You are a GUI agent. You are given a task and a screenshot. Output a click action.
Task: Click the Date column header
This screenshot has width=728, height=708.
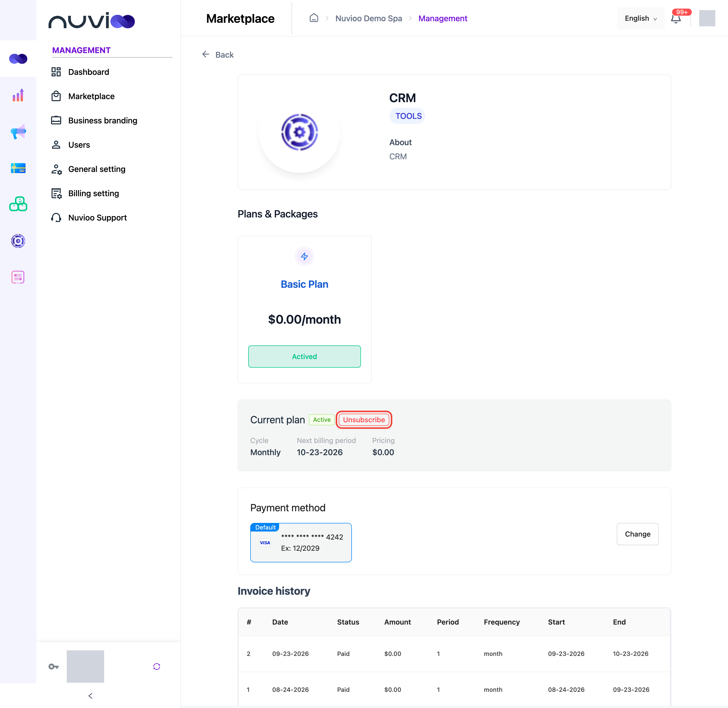(280, 622)
